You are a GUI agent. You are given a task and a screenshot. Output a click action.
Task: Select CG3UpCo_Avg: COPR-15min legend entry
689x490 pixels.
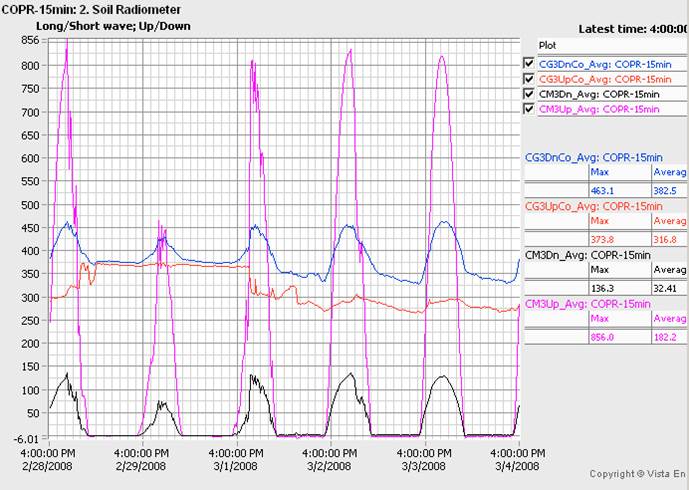pyautogui.click(x=605, y=80)
